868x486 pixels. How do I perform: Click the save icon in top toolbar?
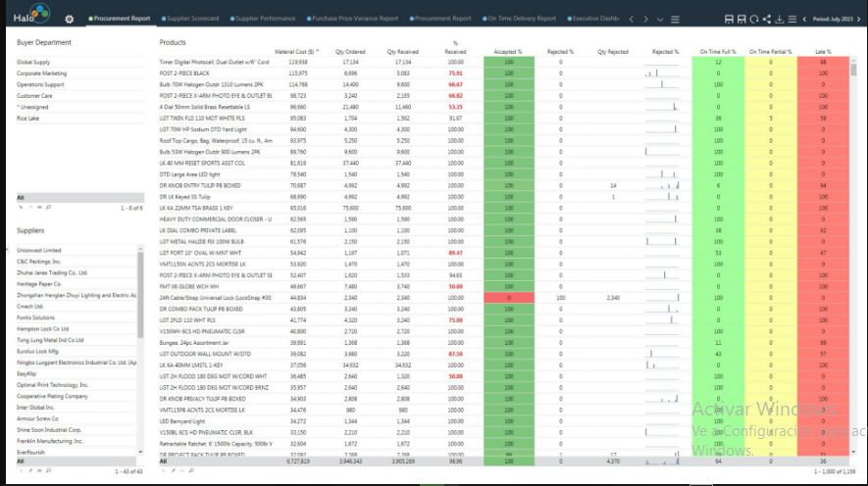[x=729, y=19]
